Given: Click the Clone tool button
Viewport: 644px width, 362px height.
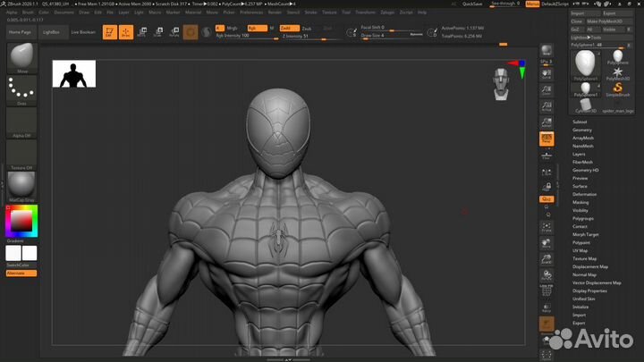Looking at the screenshot, I should tap(577, 21).
